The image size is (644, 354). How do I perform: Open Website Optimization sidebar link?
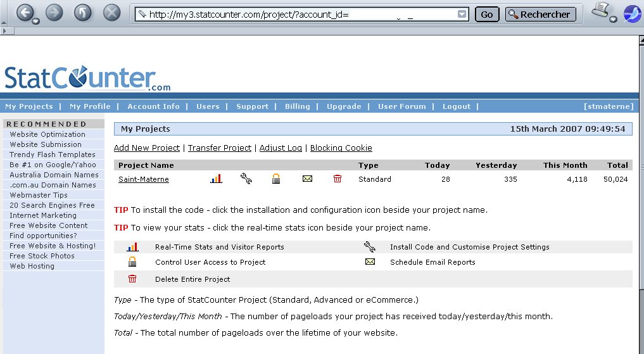click(47, 134)
